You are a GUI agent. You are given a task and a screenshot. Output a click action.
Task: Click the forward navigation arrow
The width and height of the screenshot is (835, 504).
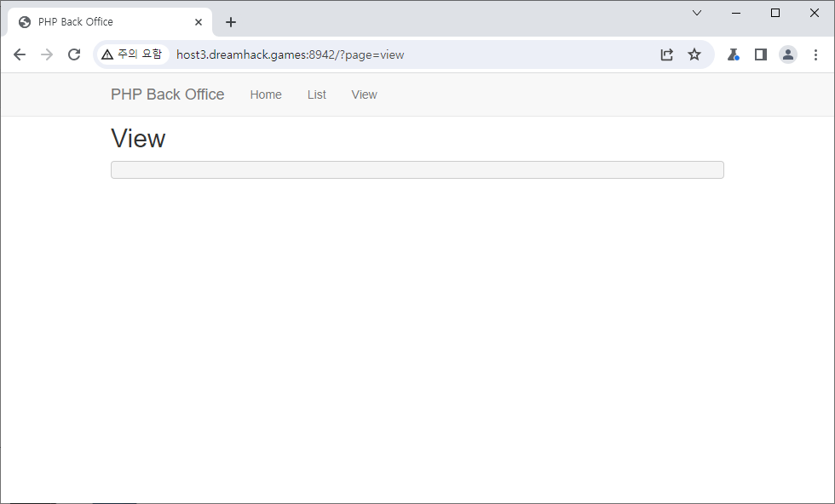point(47,54)
